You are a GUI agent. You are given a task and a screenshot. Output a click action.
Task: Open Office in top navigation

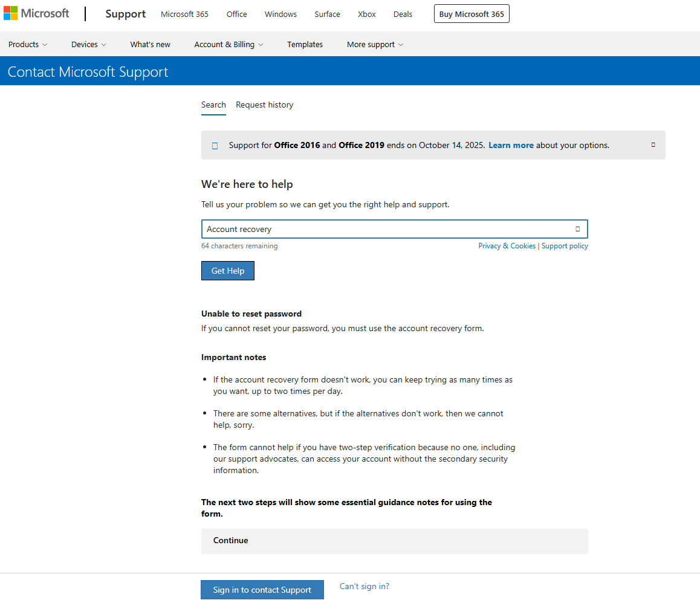pyautogui.click(x=236, y=15)
